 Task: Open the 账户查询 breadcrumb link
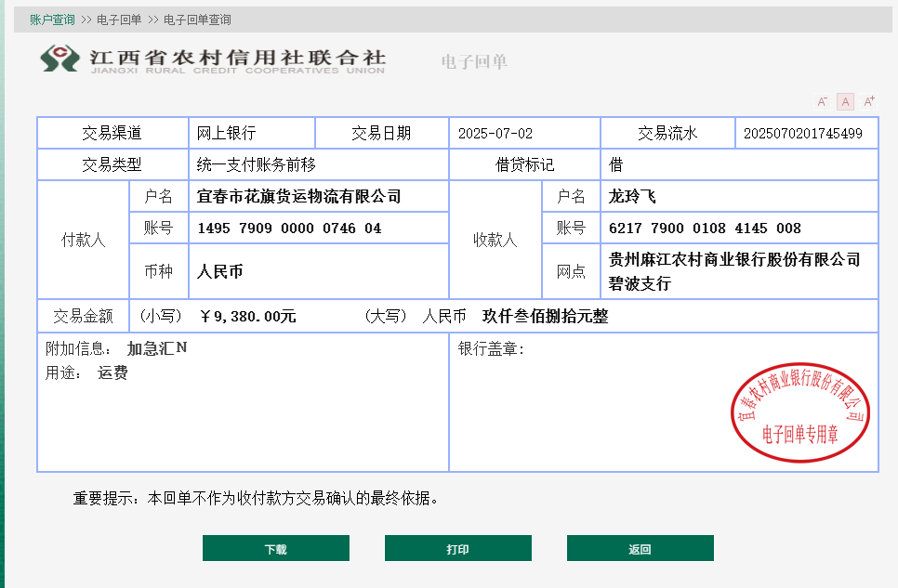pos(52,20)
